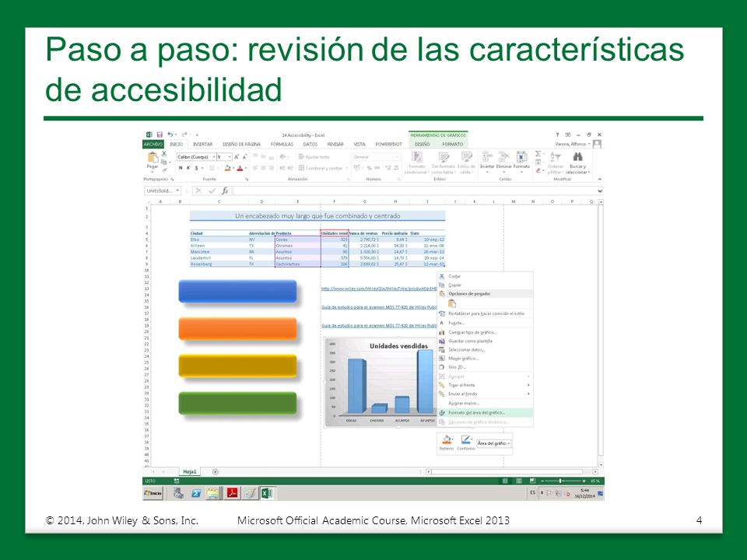Open chart tools FORMATO tab
Viewport: 747px width, 560px height.
pyautogui.click(x=453, y=144)
